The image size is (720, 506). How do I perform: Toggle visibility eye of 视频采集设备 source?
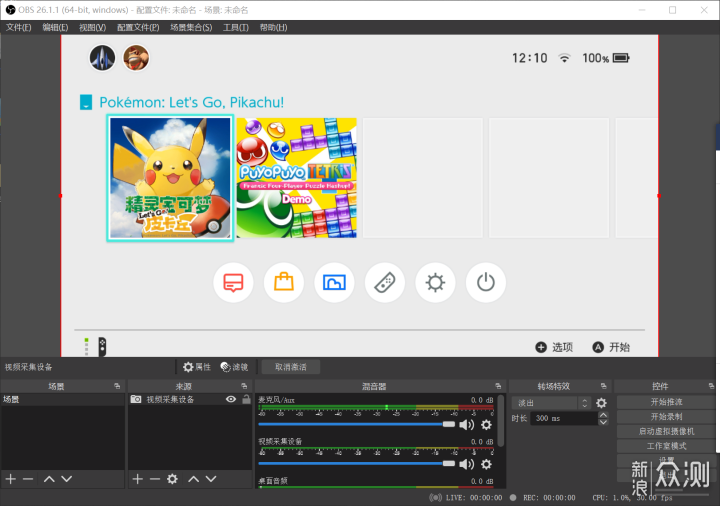point(231,399)
